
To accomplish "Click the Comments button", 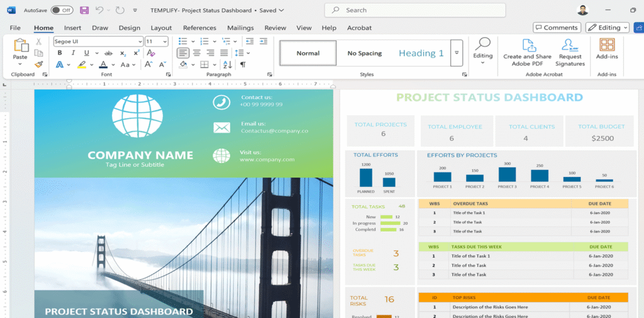I will (x=557, y=28).
